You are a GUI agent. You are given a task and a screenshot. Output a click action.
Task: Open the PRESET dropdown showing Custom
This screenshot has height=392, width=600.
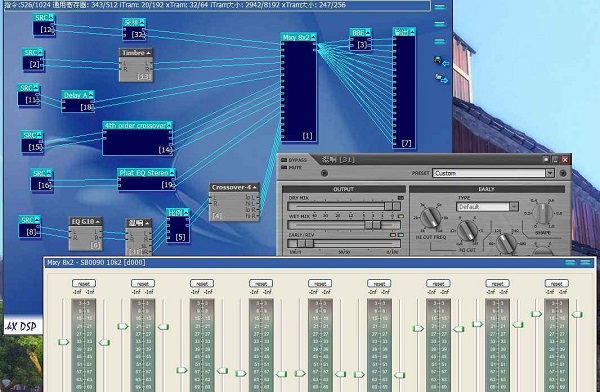point(550,173)
